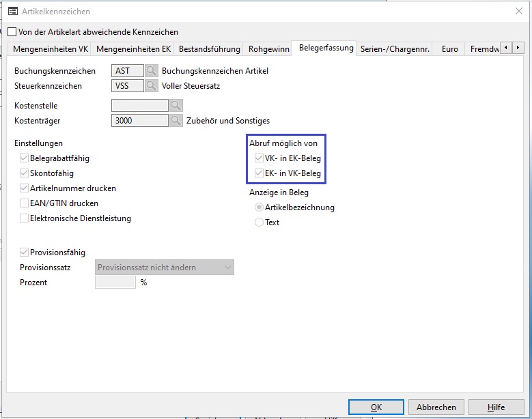Click into the Kostenträger input field
Viewport: 532px width, 419px height.
coord(139,121)
